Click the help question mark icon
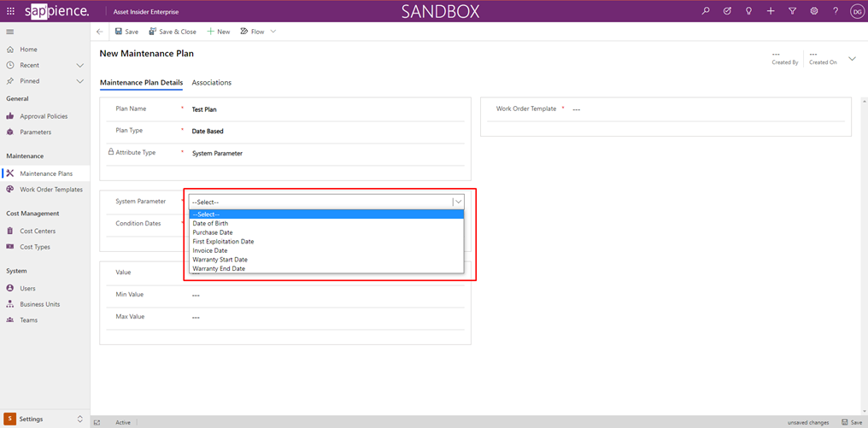This screenshot has height=428, width=868. (x=836, y=11)
